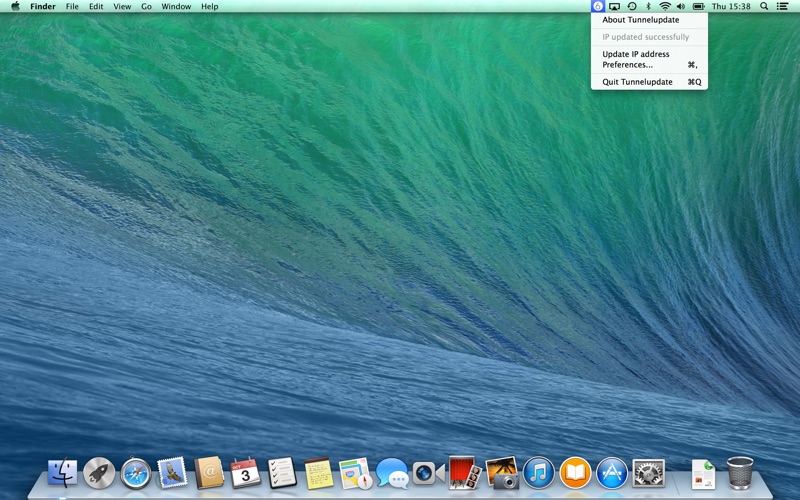800x500 pixels.
Task: Open iPhoto icon in Dock
Action: tap(502, 473)
